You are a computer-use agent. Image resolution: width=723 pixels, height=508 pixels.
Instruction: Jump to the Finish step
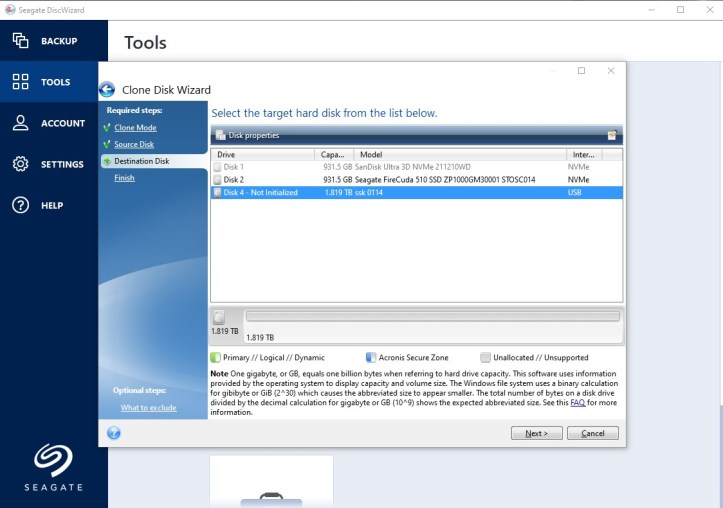(124, 178)
